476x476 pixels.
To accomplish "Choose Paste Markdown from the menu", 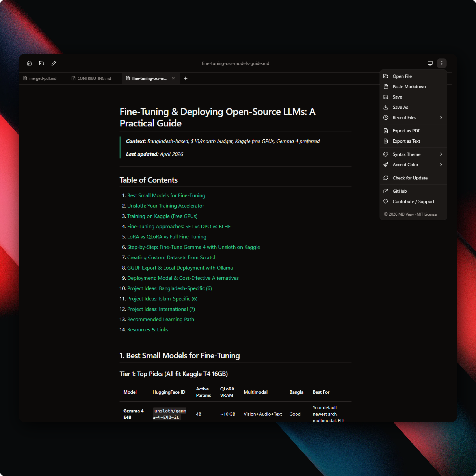I will point(409,86).
